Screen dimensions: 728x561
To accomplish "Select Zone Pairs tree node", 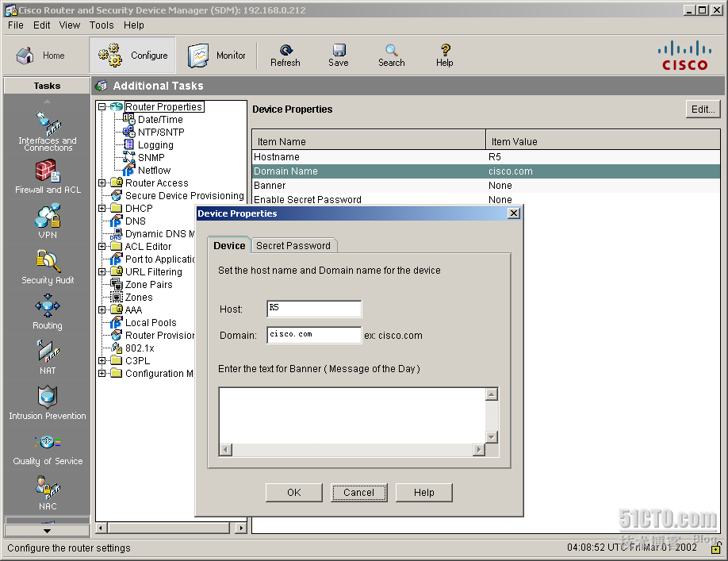I will (148, 284).
